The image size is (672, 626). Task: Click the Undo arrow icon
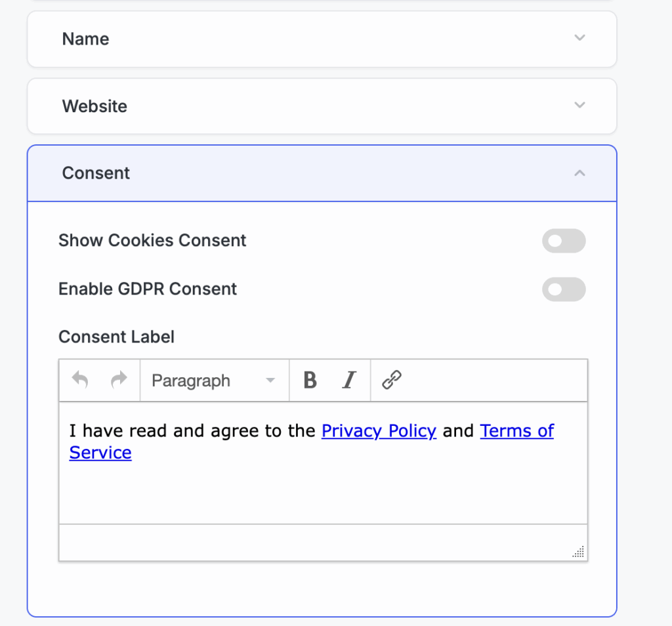80,380
